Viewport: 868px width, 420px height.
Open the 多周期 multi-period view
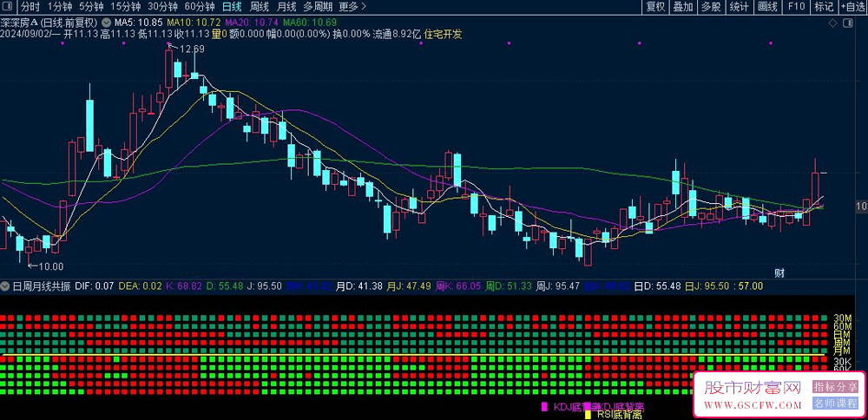click(x=318, y=7)
